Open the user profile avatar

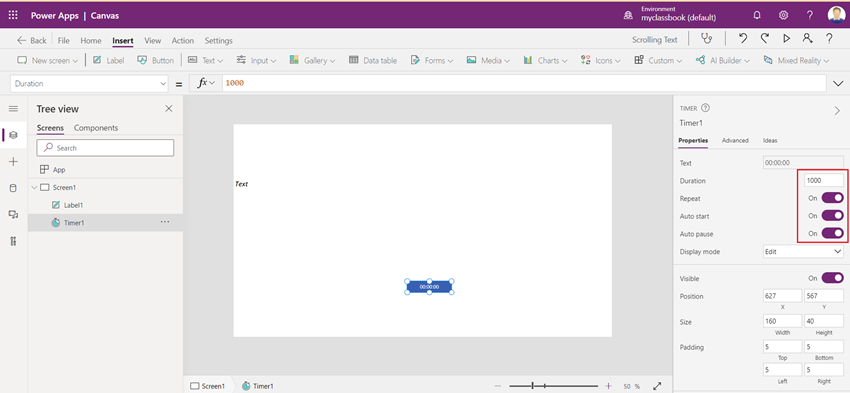836,15
